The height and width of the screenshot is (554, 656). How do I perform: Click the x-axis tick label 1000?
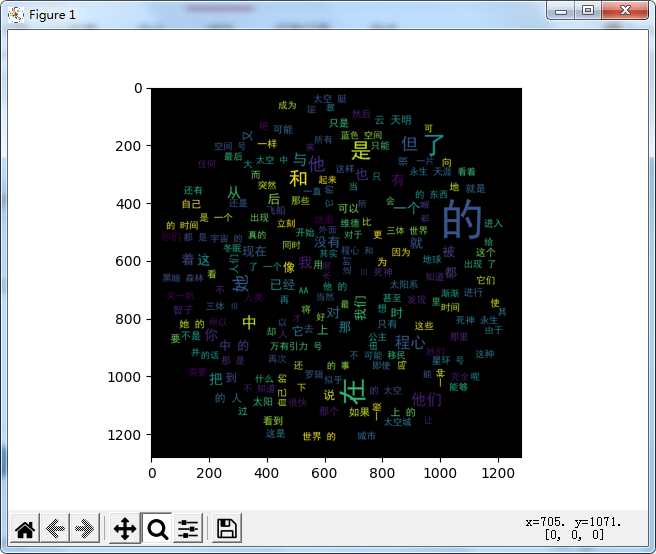tap(440, 473)
